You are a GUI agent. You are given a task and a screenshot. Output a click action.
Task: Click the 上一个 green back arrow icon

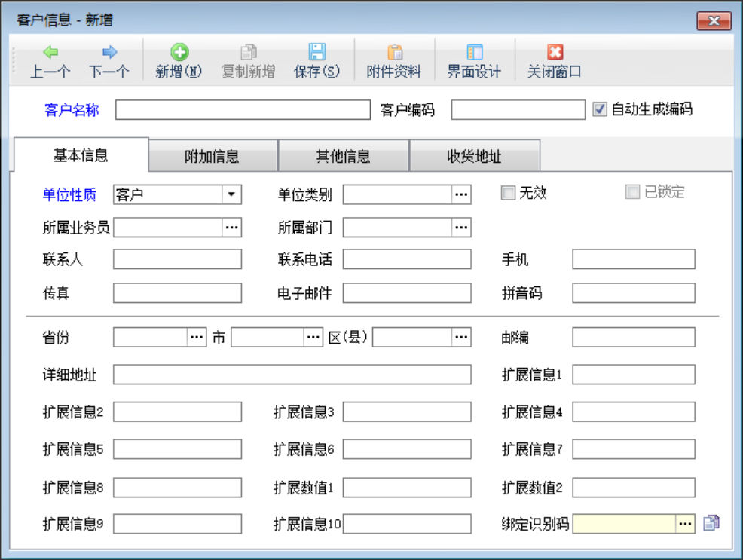coord(50,53)
